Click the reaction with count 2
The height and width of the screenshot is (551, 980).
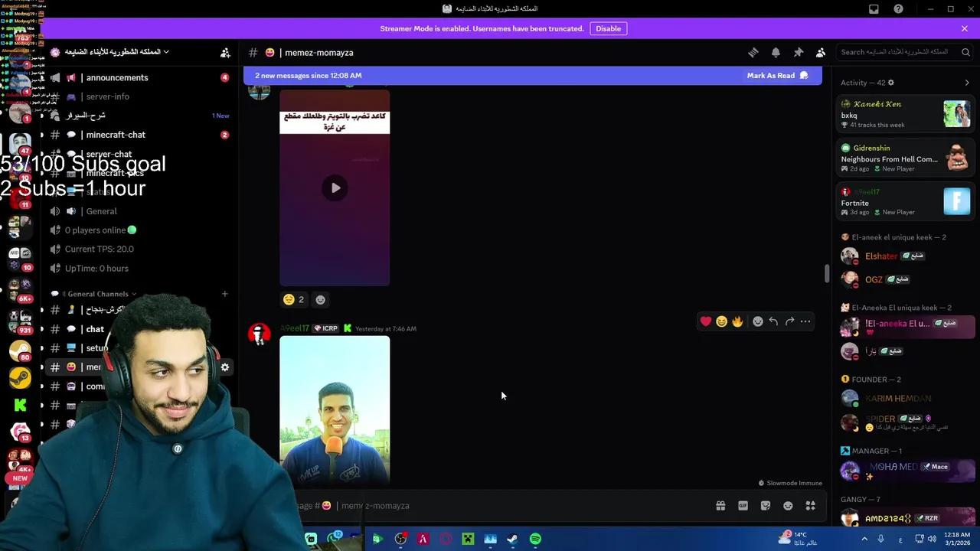click(293, 299)
